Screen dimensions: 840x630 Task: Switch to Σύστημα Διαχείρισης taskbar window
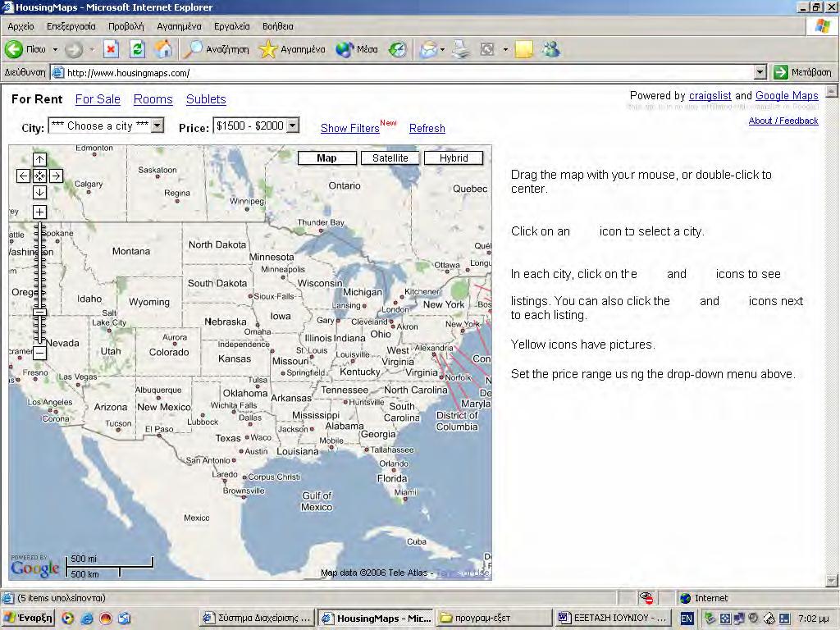[257, 619]
